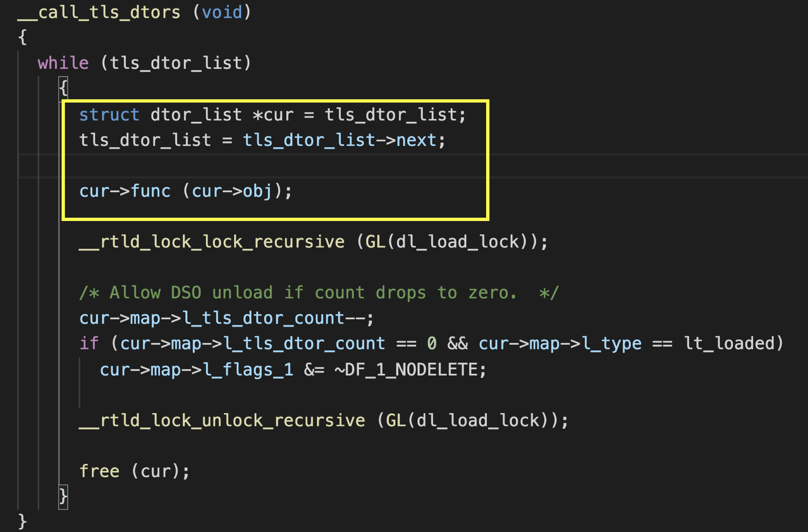Click the void keyword in parameters

coord(222,13)
